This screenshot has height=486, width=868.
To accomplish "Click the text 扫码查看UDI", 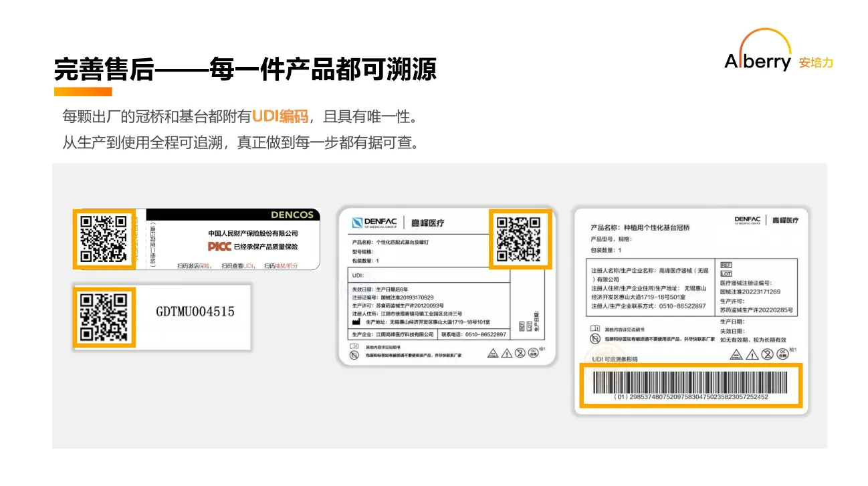I will (239, 265).
